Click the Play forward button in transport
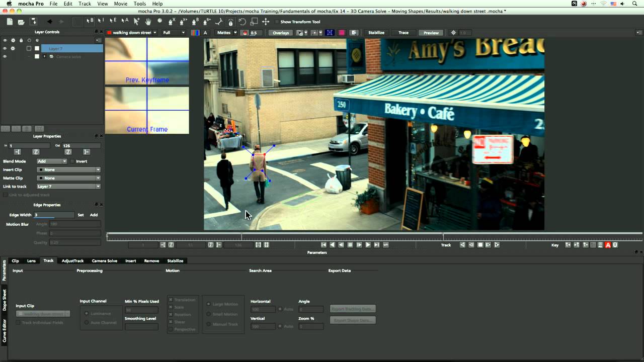This screenshot has width=644, height=362. coord(368,245)
